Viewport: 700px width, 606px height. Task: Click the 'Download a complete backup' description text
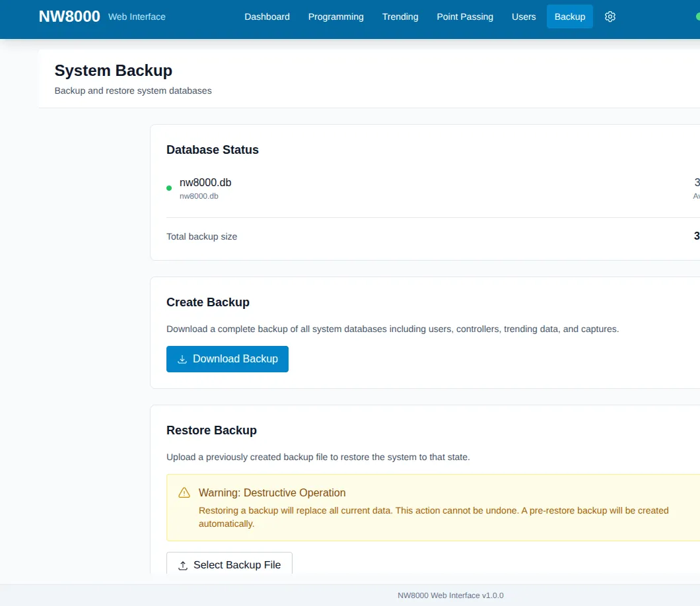pyautogui.click(x=392, y=329)
